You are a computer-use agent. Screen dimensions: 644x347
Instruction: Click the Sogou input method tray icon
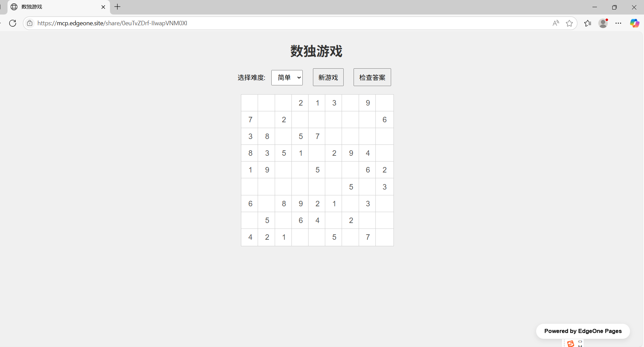[x=571, y=343]
